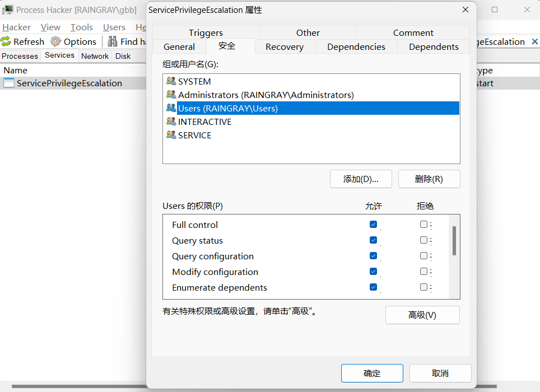Open the Recovery tab
The width and height of the screenshot is (540, 392).
[x=285, y=47]
